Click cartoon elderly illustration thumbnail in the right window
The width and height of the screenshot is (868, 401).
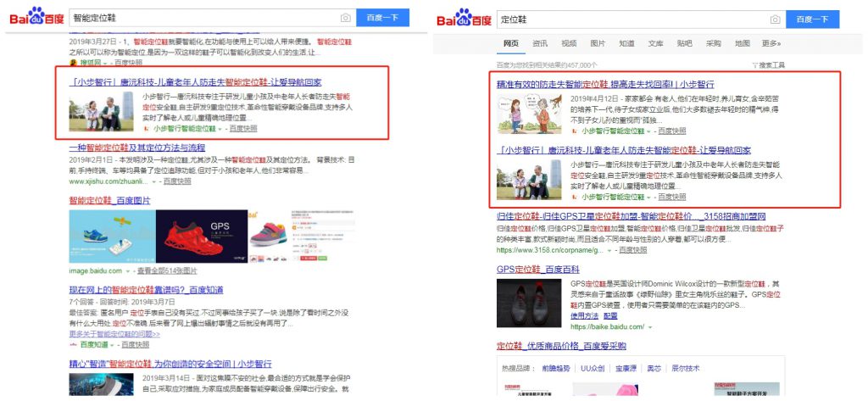coord(529,114)
